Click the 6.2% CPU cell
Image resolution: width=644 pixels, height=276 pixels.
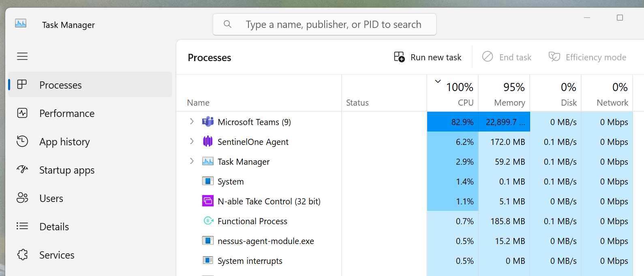click(x=453, y=142)
